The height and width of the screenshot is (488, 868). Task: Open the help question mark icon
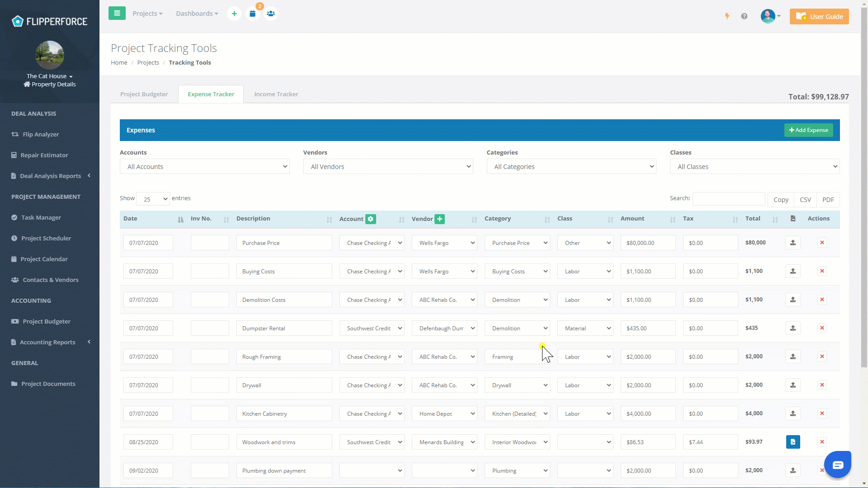(744, 16)
